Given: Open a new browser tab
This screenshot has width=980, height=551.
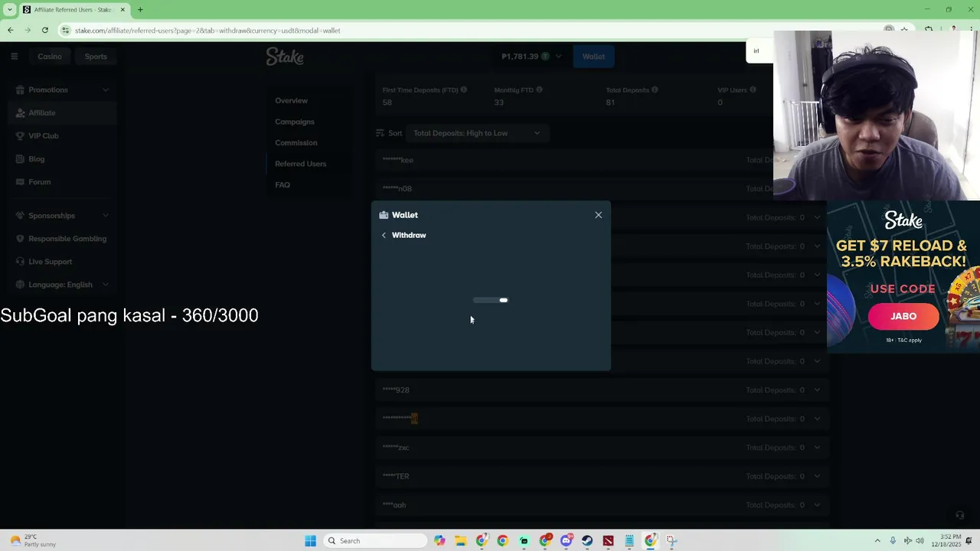Looking at the screenshot, I should (140, 9).
